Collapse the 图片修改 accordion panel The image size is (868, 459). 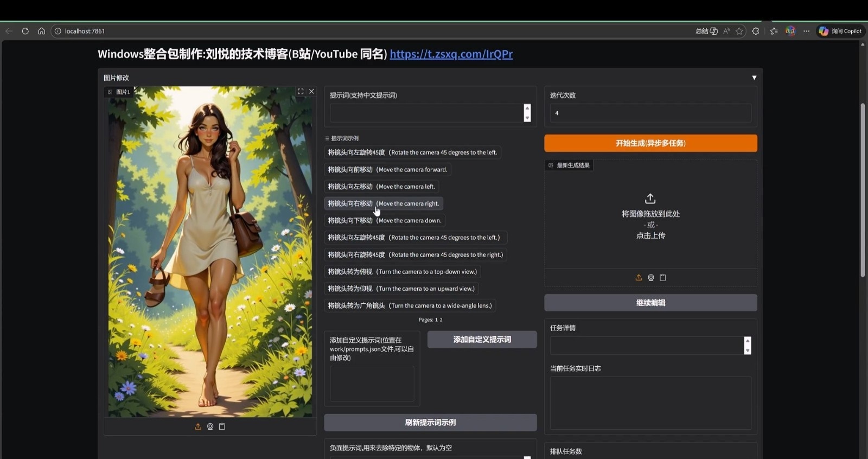(x=754, y=78)
